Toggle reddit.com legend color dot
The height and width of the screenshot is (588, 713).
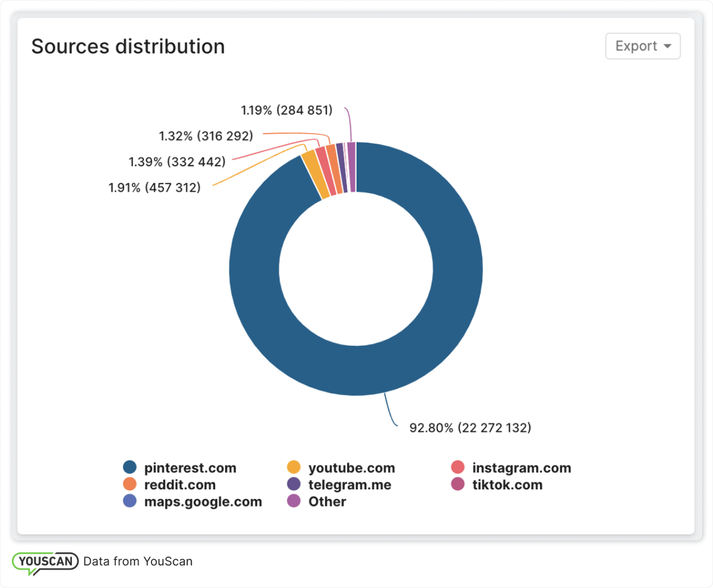tap(130, 484)
